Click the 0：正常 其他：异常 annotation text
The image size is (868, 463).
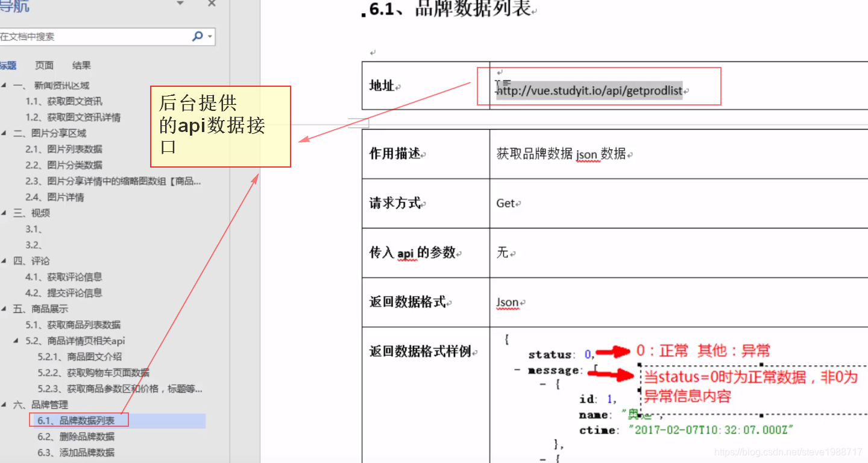pyautogui.click(x=703, y=351)
